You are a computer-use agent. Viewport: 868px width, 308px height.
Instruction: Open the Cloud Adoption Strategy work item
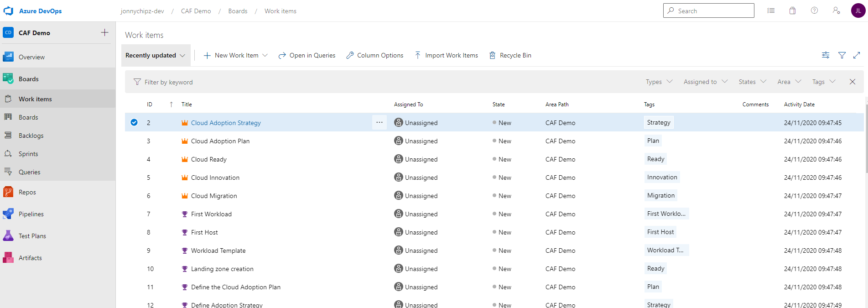[226, 123]
